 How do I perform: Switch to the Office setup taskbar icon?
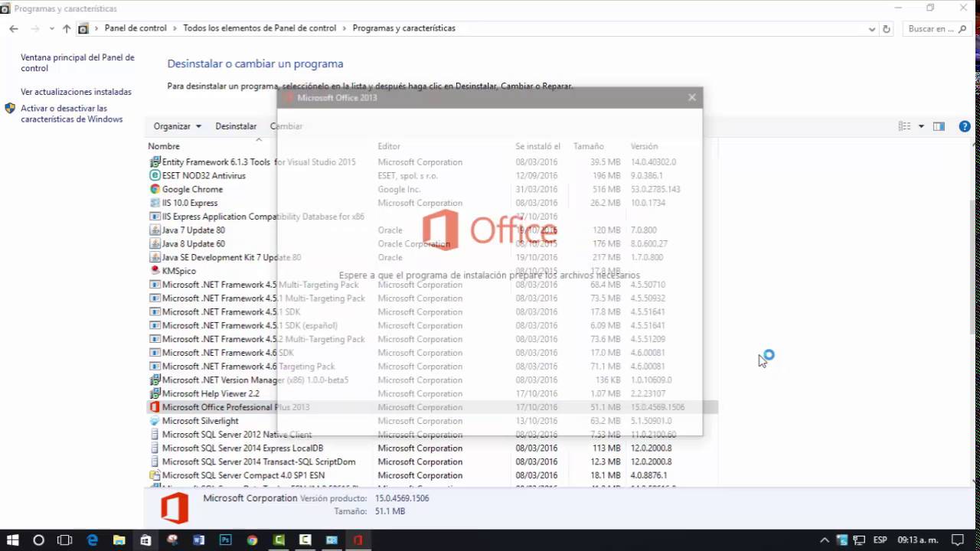tap(358, 540)
